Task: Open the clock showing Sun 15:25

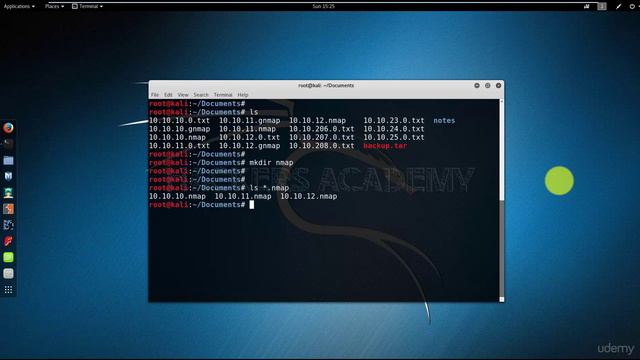Action: click(x=323, y=6)
